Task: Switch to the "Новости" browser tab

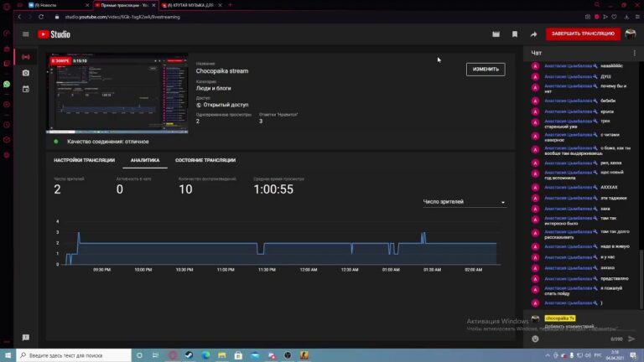Action: click(59, 5)
